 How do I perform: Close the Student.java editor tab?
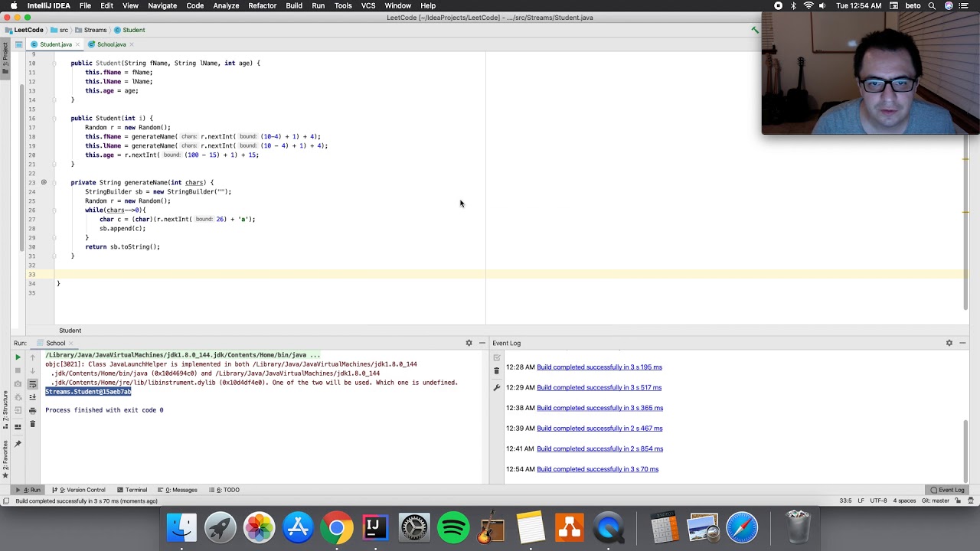point(78,44)
